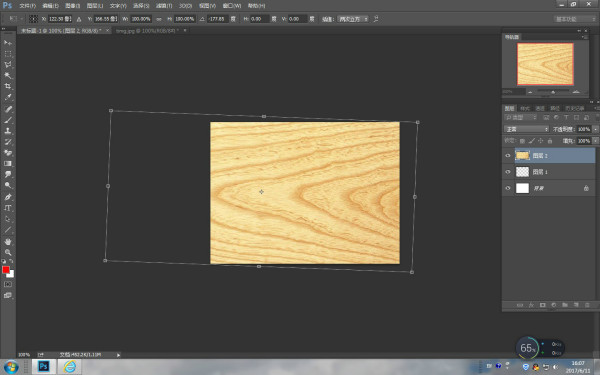This screenshot has height=375, width=600.
Task: Open the Filter menu
Action: 163,6
